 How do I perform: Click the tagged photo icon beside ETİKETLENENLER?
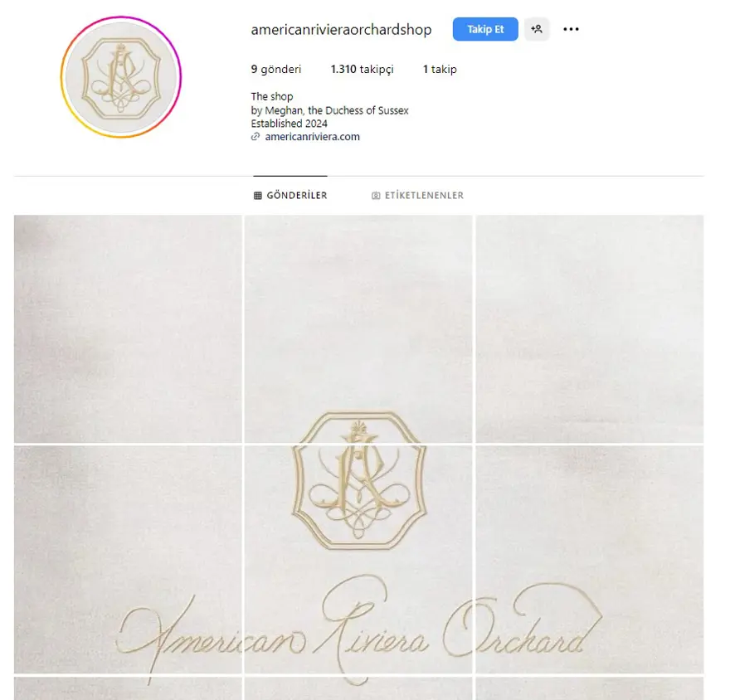click(376, 196)
